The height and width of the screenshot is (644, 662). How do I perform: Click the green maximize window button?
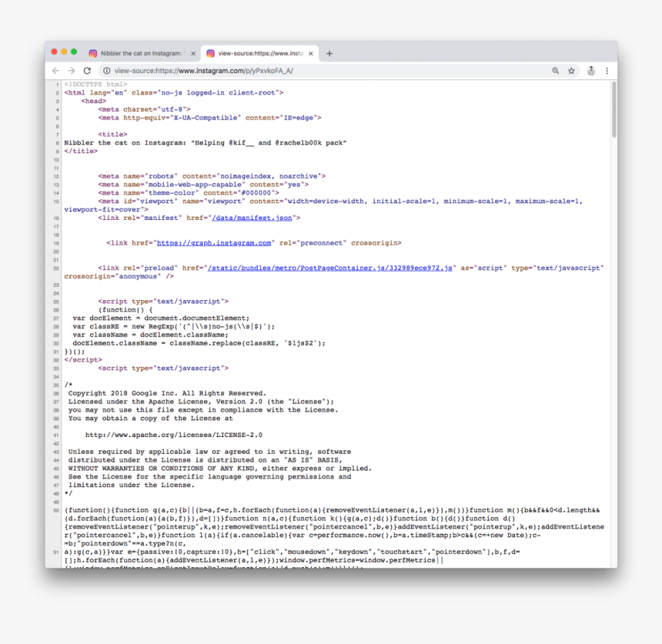click(74, 52)
